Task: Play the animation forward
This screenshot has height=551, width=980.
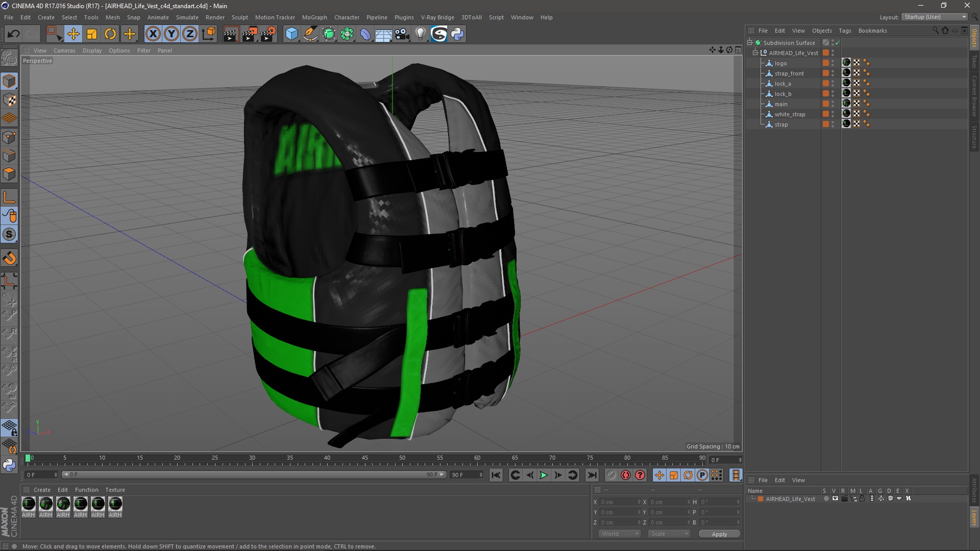Action: [x=544, y=475]
